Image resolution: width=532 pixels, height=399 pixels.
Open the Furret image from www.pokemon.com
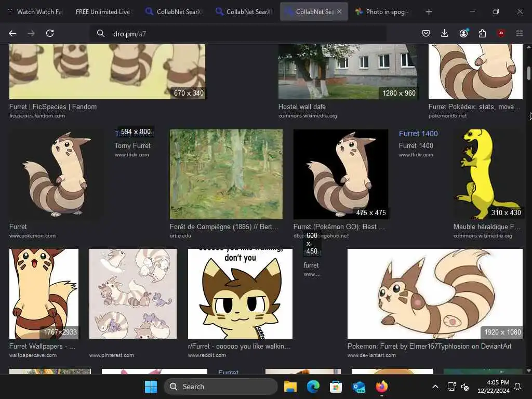tap(56, 174)
